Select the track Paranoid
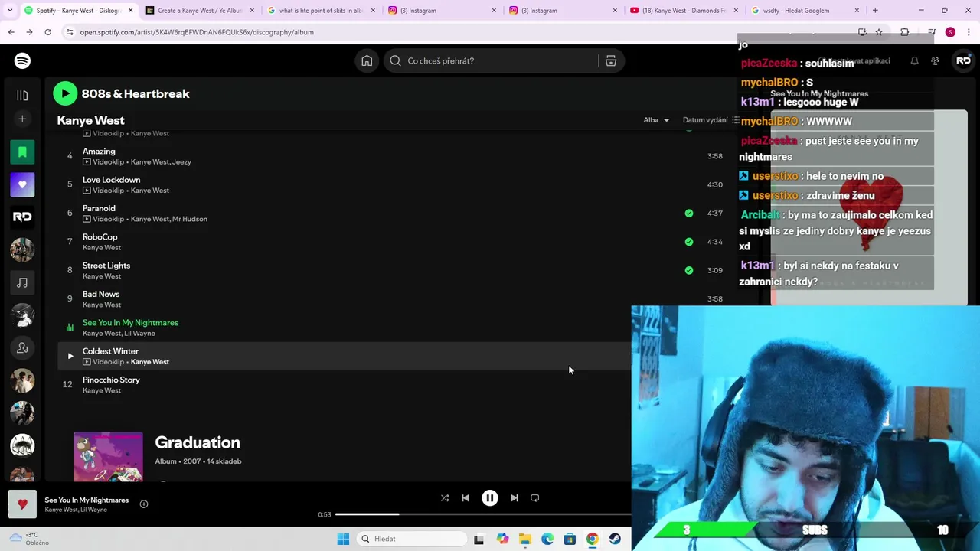 (x=99, y=208)
